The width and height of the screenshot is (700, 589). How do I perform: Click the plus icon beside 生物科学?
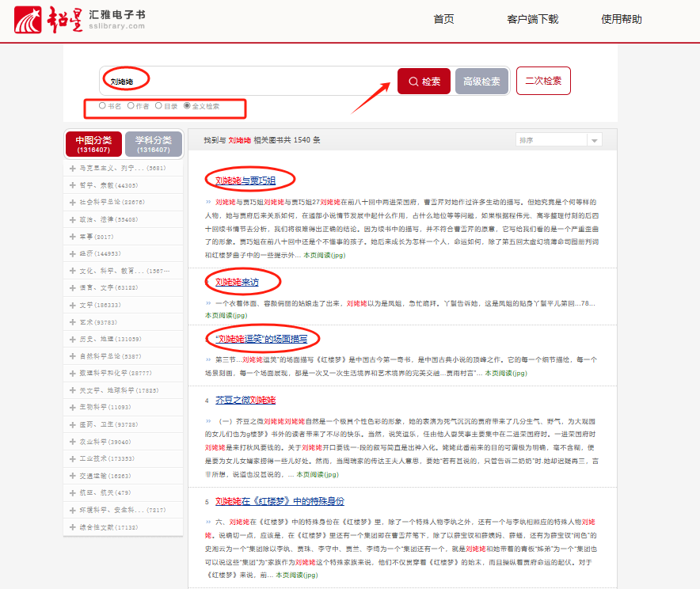click(72, 407)
